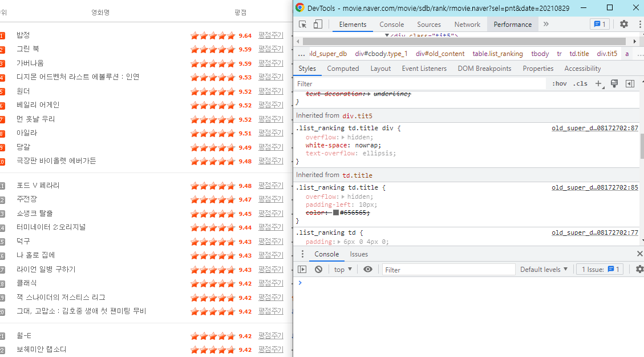Activate the inspect element picker tool
The width and height of the screenshot is (644, 357).
[x=303, y=24]
